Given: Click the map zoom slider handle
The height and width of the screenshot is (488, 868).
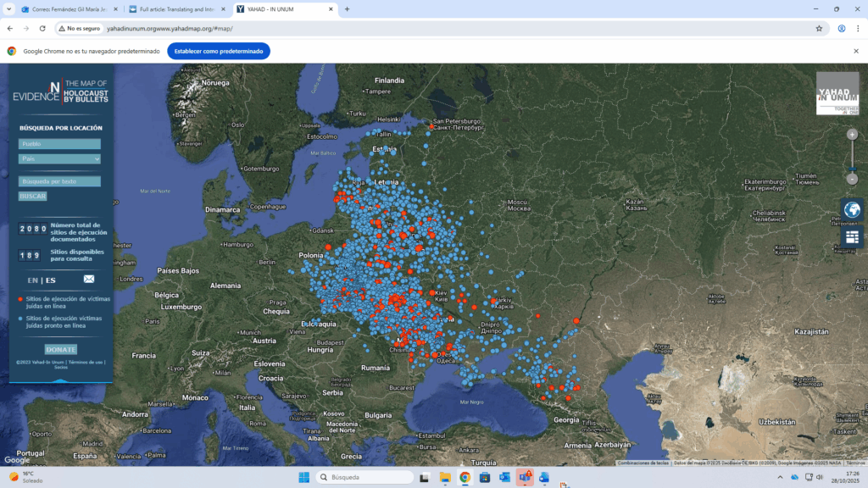Looking at the screenshot, I should tap(852, 169).
